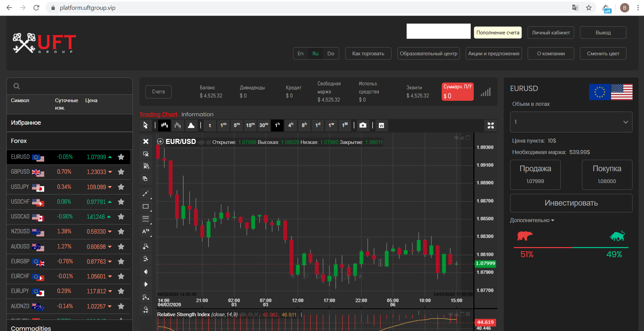
Task: Toggle favorite star for AUDUSD
Action: tap(121, 246)
